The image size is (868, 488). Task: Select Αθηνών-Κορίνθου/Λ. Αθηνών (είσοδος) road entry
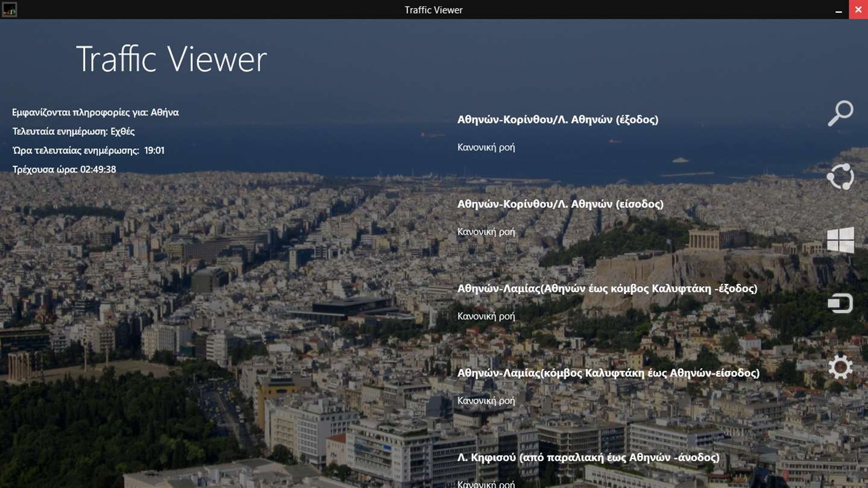(560, 204)
